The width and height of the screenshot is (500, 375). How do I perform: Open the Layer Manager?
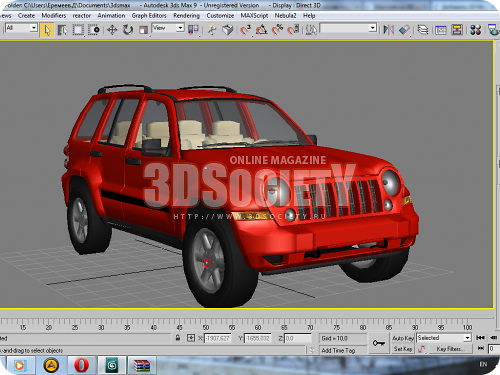pyautogui.click(x=423, y=30)
